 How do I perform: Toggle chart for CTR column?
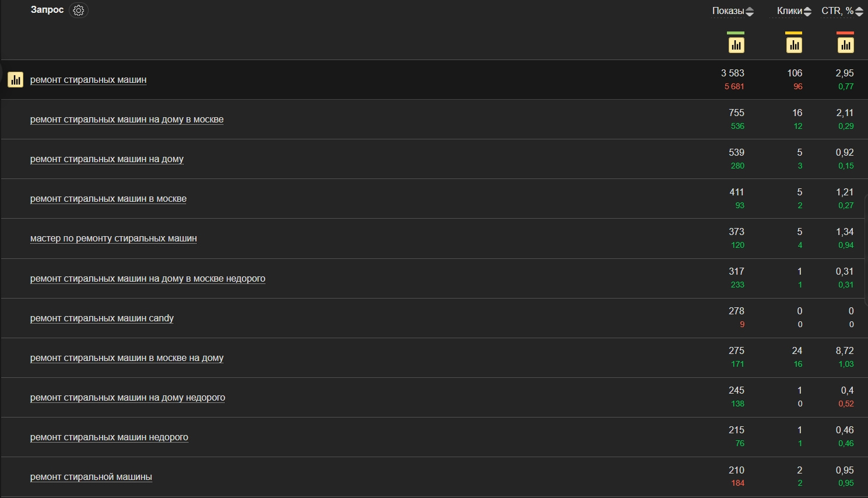(845, 45)
